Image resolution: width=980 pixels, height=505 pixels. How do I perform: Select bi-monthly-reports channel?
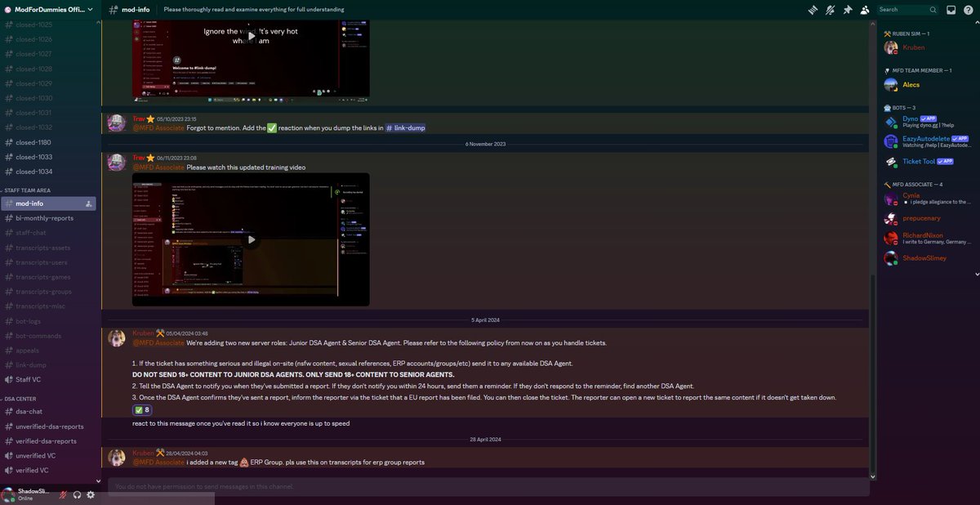(x=49, y=218)
